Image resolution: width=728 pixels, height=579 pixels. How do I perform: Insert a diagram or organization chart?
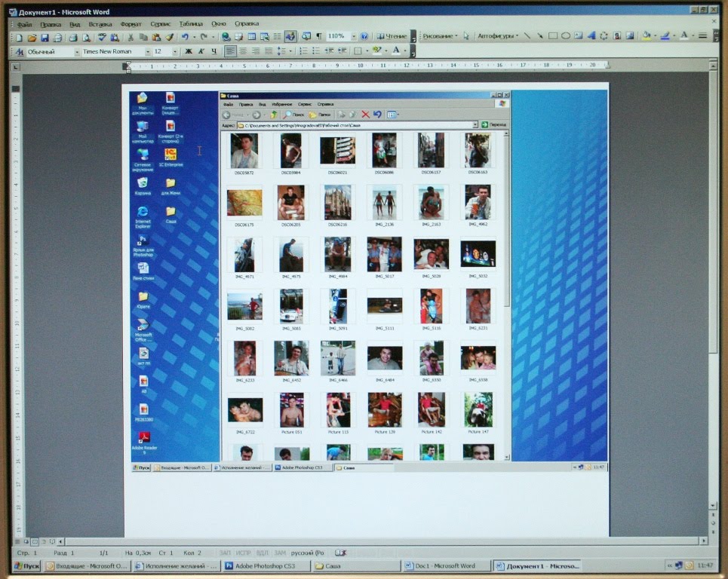[x=604, y=35]
